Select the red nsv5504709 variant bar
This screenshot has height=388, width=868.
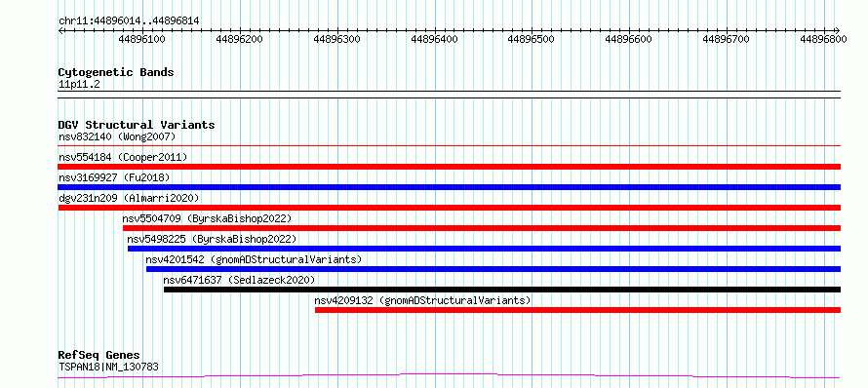(482, 228)
